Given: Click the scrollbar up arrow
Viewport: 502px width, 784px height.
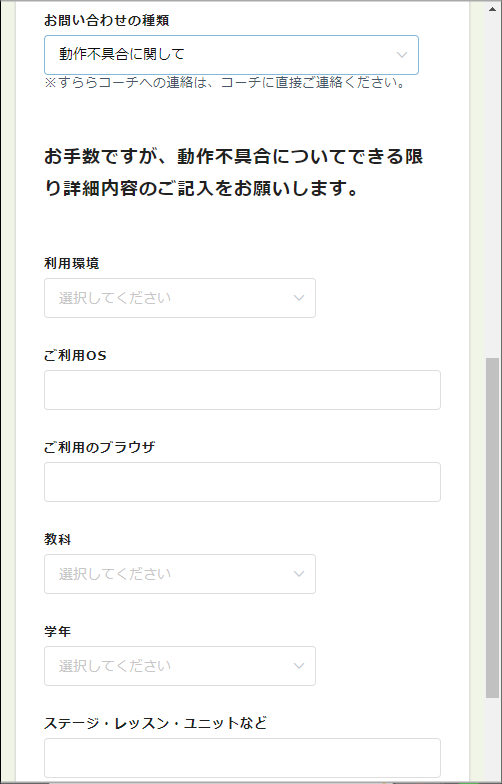Looking at the screenshot, I should pyautogui.click(x=492, y=8).
